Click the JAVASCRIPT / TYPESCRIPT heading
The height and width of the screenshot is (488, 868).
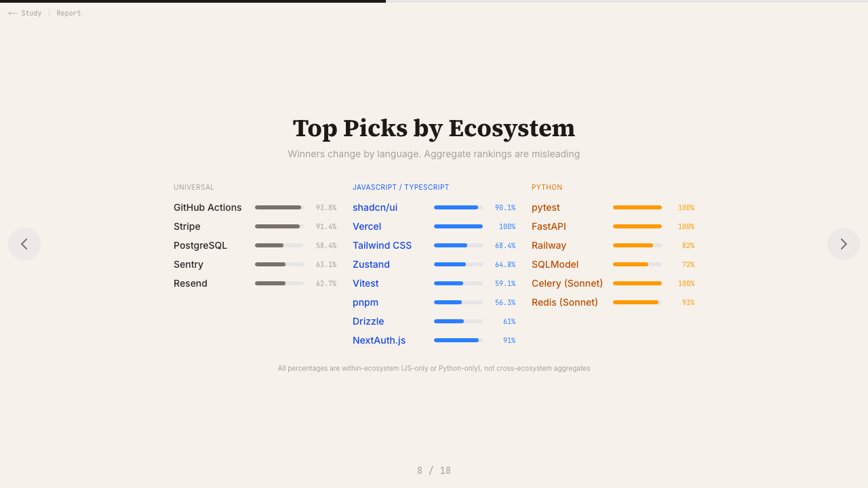[x=401, y=187]
